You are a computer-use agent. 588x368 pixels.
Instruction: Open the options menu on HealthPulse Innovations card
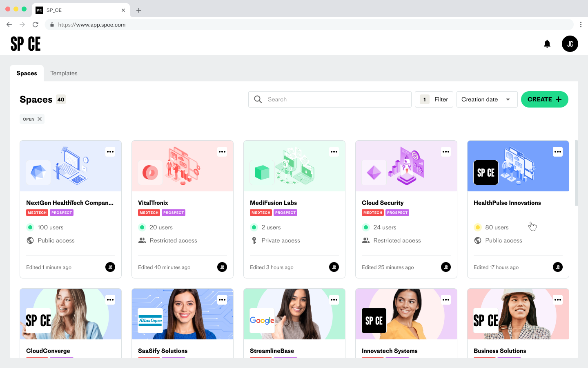558,152
